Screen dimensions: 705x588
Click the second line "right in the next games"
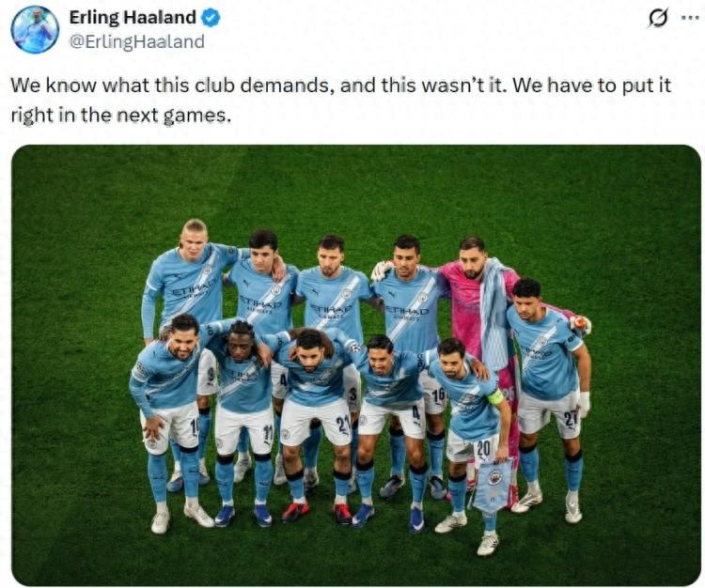click(x=120, y=116)
